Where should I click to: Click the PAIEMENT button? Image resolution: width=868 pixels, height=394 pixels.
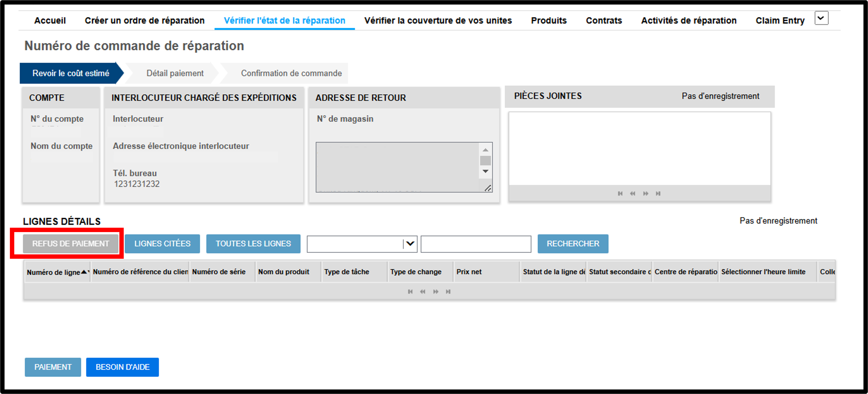click(53, 367)
